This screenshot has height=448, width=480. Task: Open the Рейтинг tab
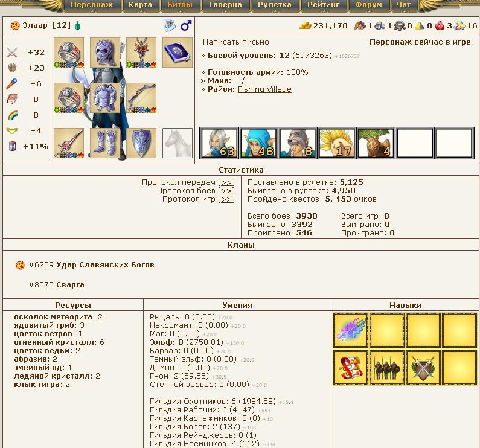pos(323,5)
